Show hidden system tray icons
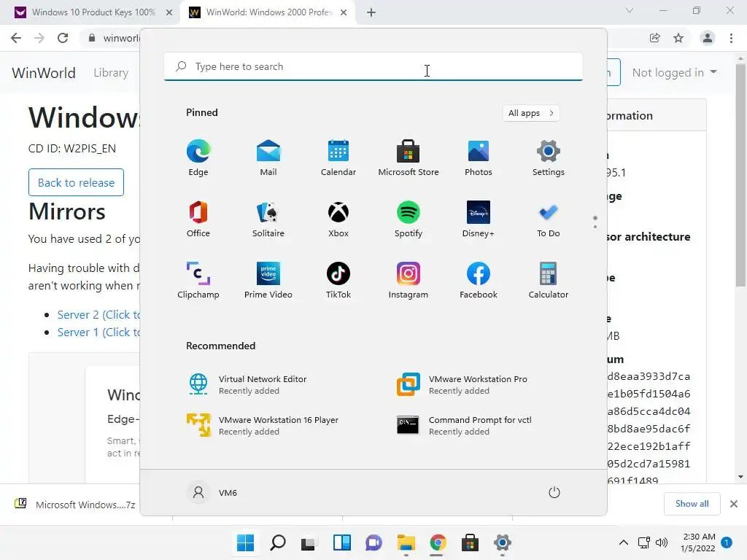747x560 pixels. [x=623, y=542]
